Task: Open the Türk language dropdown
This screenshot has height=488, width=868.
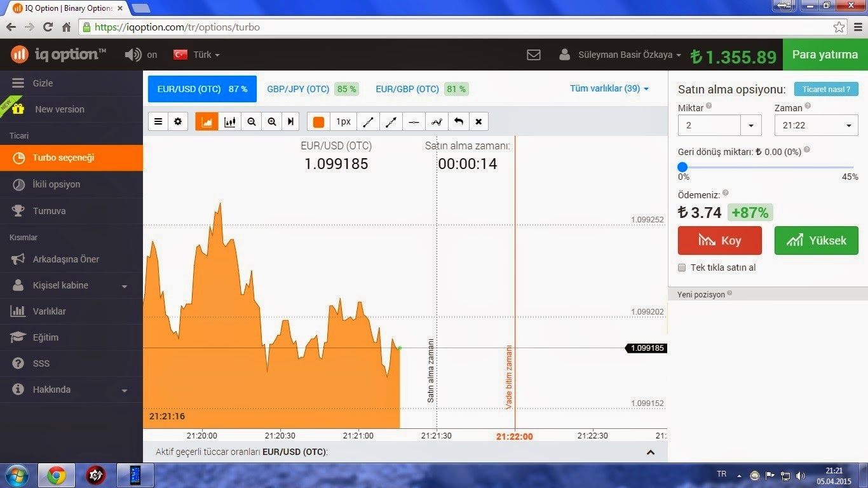Action: (x=196, y=55)
